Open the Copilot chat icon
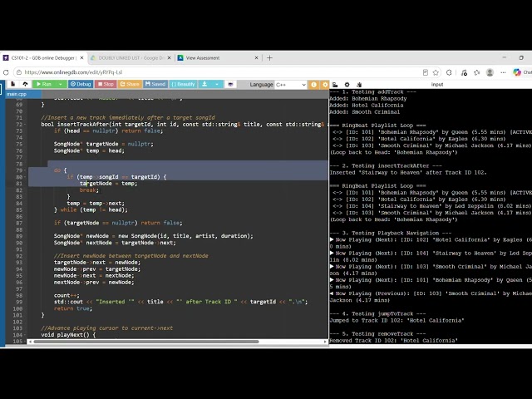532x399 pixels. coord(517,72)
